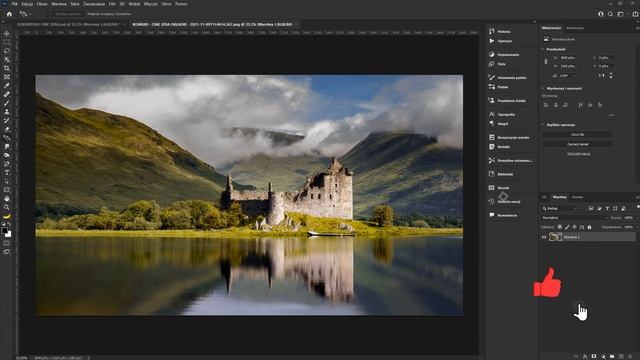Select the Brush tool
This screenshot has width=640, height=360.
(7, 103)
